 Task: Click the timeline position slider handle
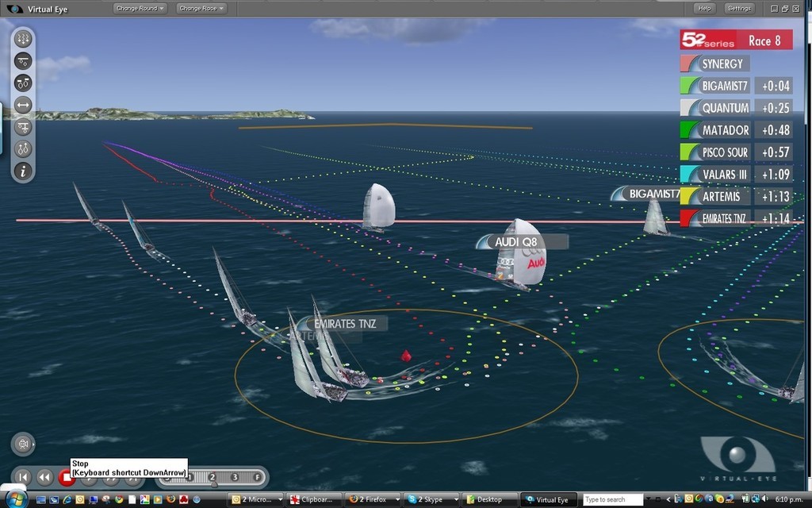pos(213,484)
